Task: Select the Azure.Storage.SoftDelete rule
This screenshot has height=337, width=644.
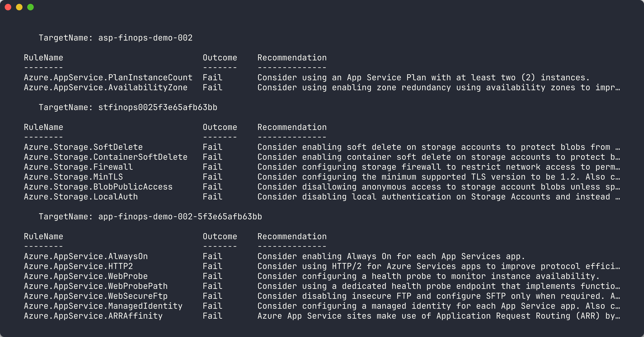Action: click(83, 147)
